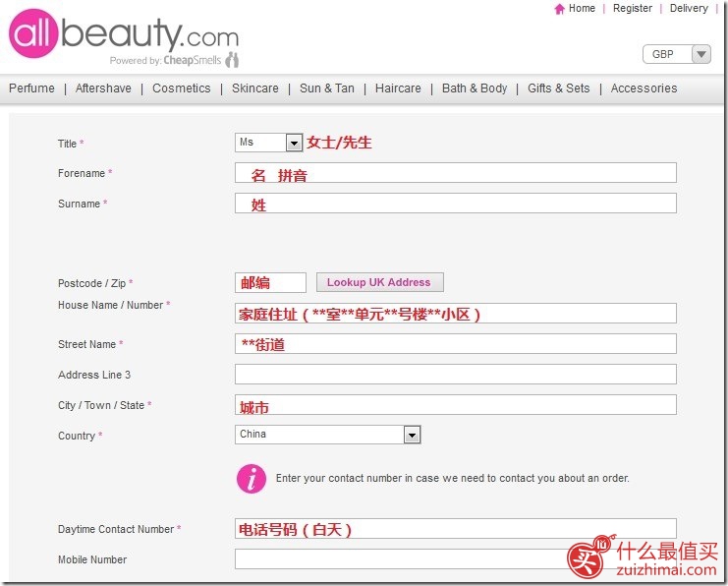Image resolution: width=728 pixels, height=586 pixels.
Task: Select the Street Name input field
Action: [456, 344]
